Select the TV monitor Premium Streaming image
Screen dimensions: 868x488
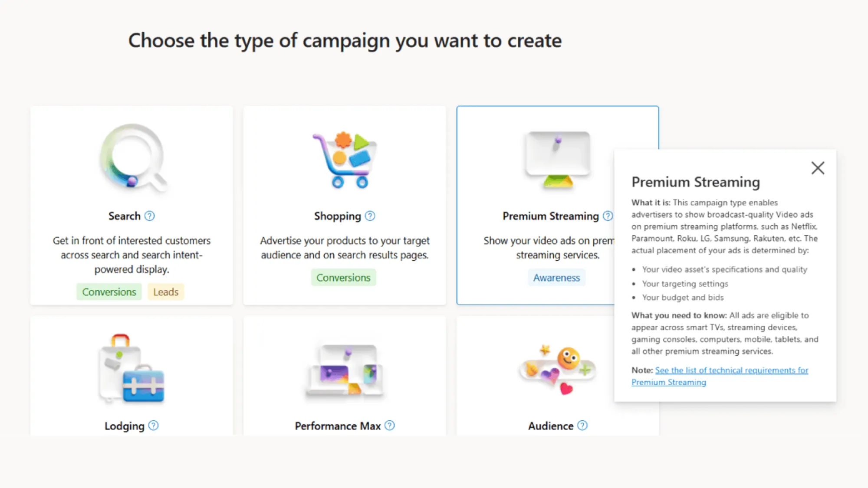558,160
